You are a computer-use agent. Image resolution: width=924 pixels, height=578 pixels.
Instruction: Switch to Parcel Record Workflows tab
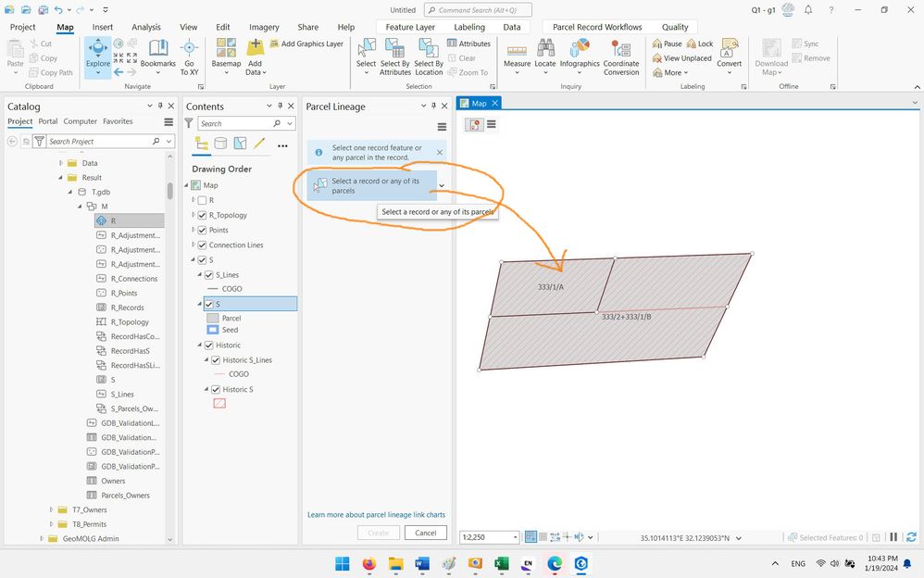tap(597, 27)
